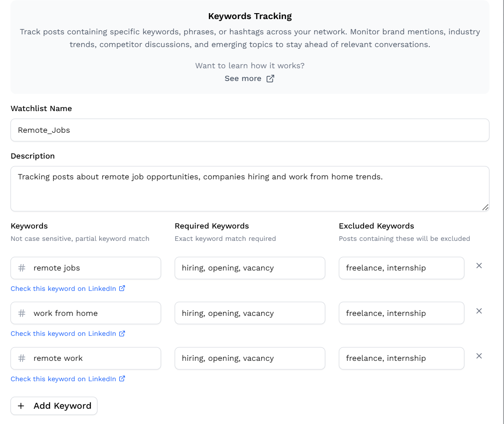Click the resize handle of the Description box
Viewport: 504px width, 424px height.
point(485,207)
